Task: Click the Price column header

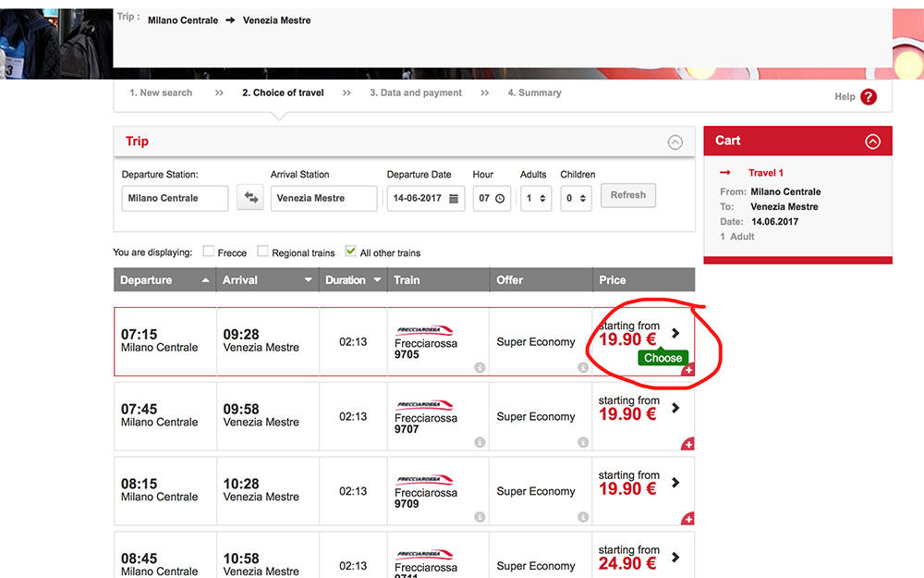Action: 644,280
